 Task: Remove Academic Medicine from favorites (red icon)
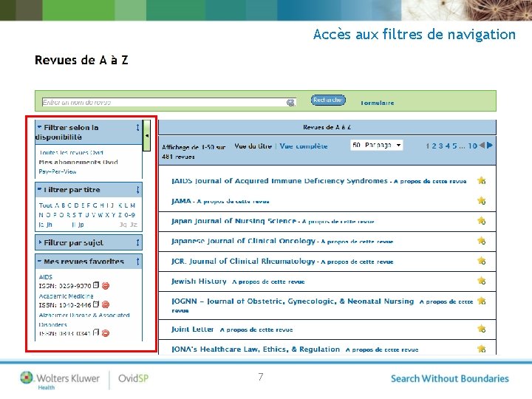pyautogui.click(x=106, y=304)
